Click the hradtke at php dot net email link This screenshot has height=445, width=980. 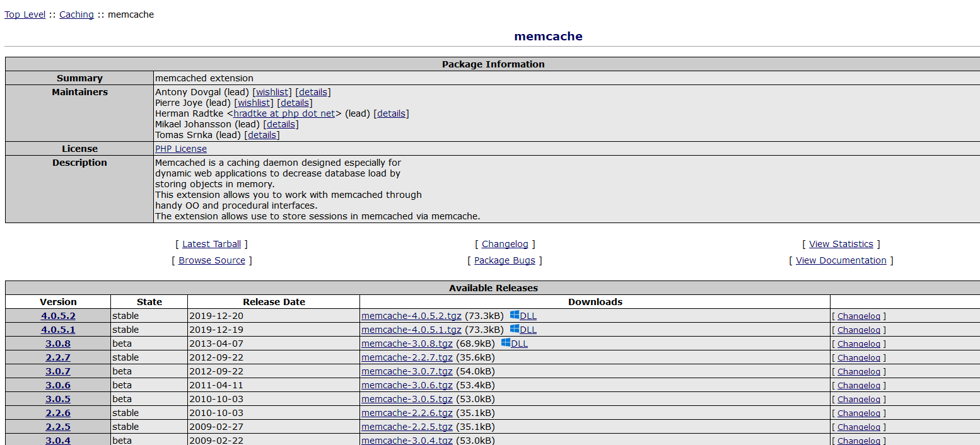point(284,113)
